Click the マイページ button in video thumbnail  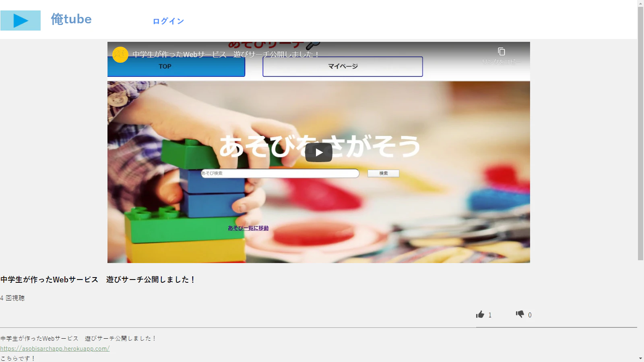pyautogui.click(x=343, y=66)
